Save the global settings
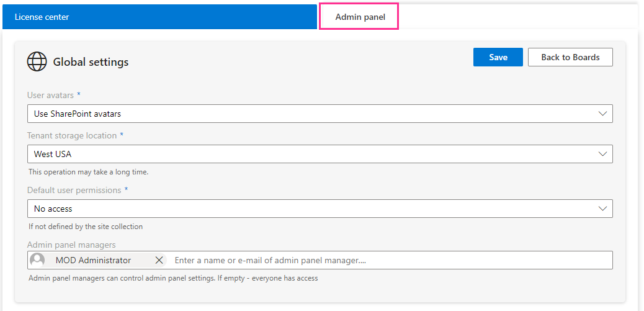 498,57
